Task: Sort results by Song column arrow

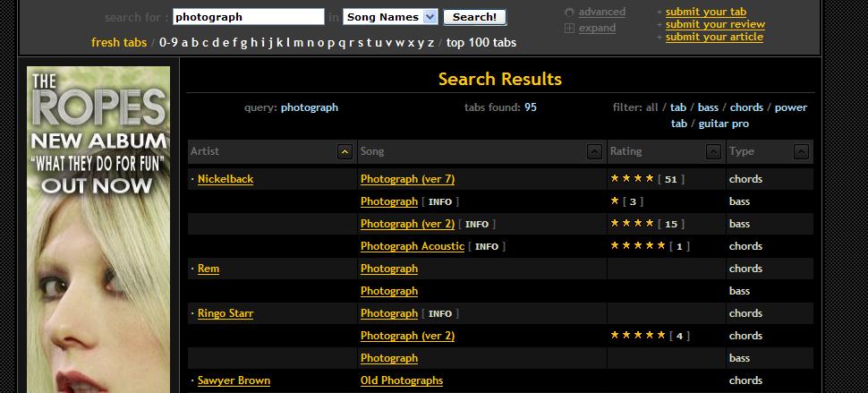Action: point(594,151)
